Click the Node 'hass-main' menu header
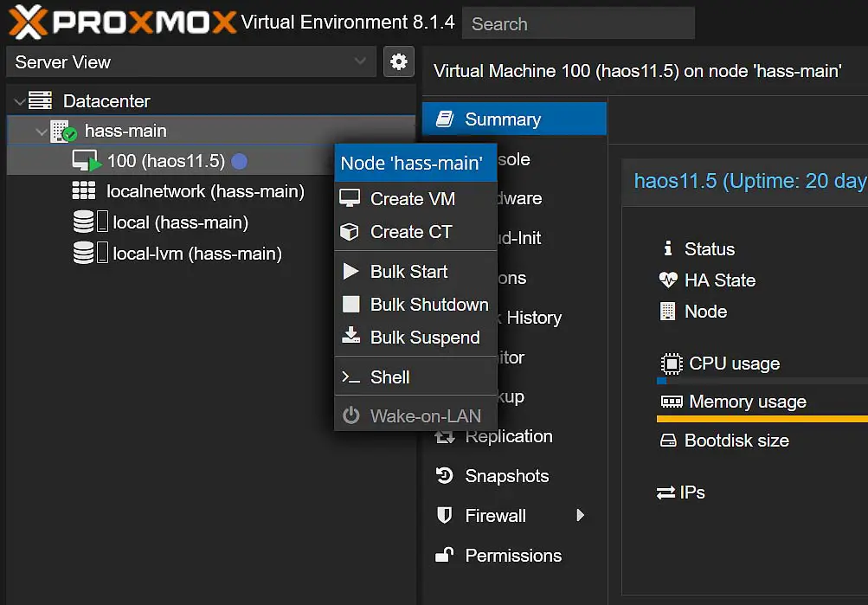Screen dimensions: 868x605 [415, 163]
